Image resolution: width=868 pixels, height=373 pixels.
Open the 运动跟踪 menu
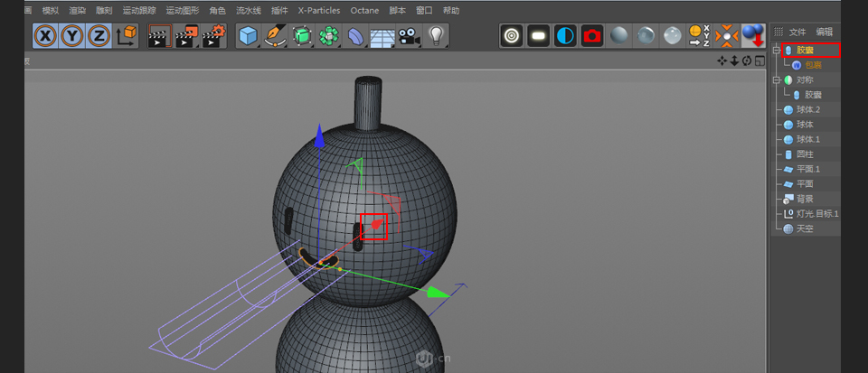tap(139, 11)
